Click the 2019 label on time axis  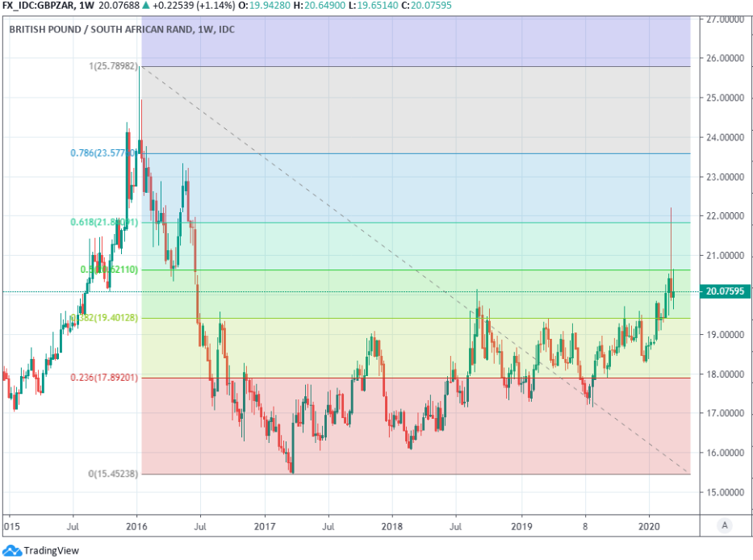click(x=521, y=525)
